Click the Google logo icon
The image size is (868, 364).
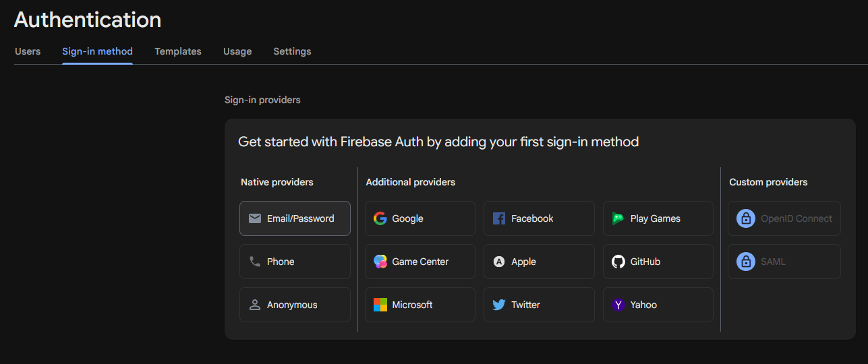[380, 218]
